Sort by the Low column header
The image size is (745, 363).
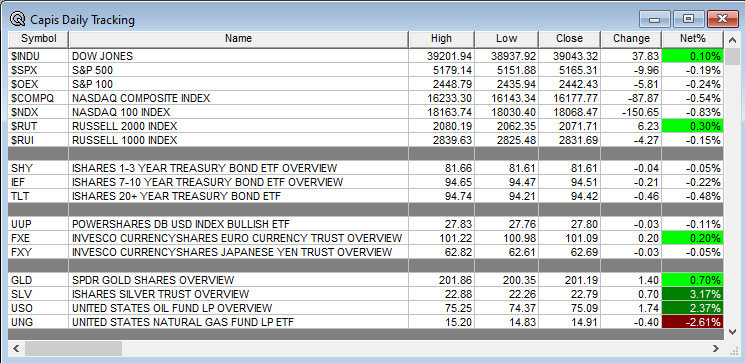pyautogui.click(x=506, y=39)
